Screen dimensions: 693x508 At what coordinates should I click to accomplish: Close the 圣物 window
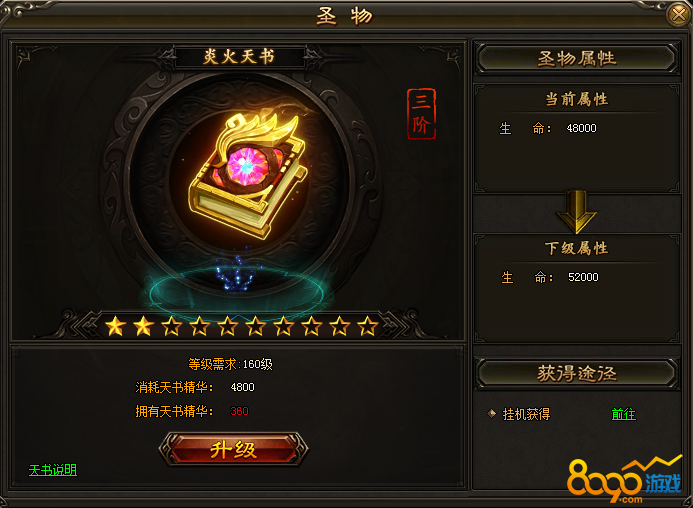[x=678, y=14]
